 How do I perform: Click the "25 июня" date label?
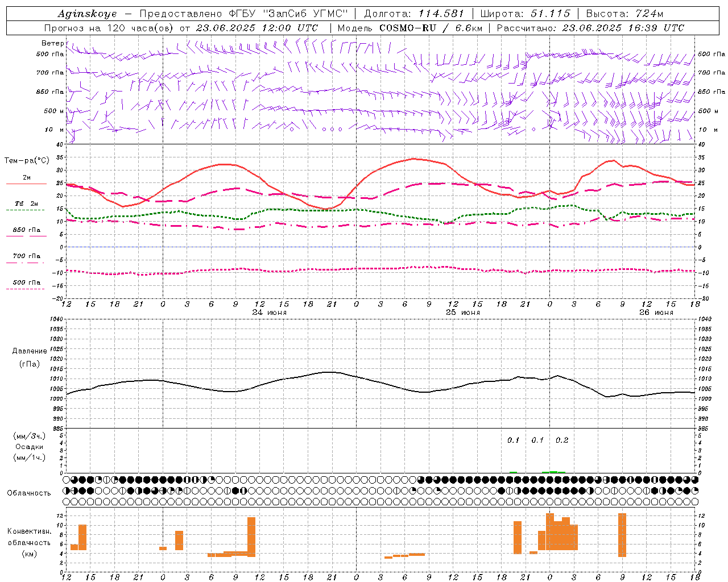click(463, 313)
